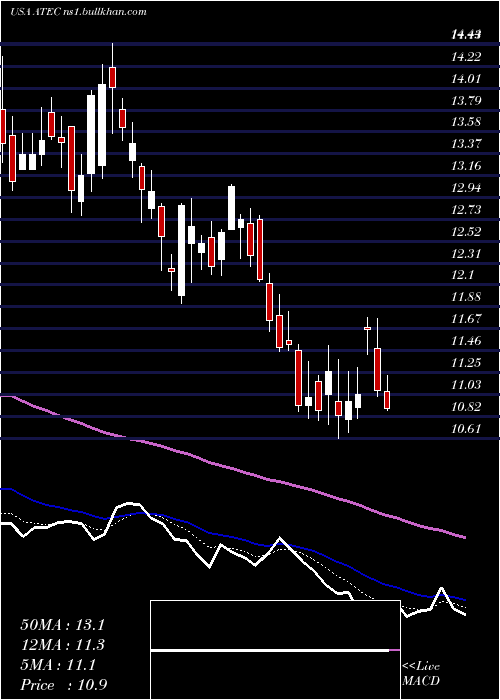Click the 12.94 price axis label
Image resolution: width=500 pixels, height=700 pixels.
tap(466, 188)
